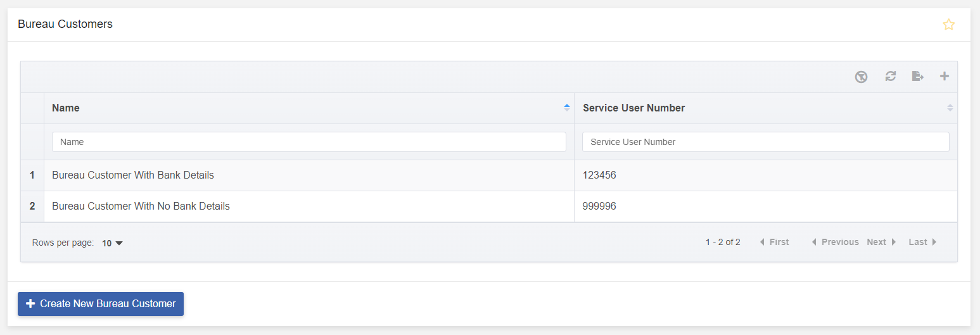Select Bureau Customer With Bank Details row
Screen dimensions: 980x335
489,175
